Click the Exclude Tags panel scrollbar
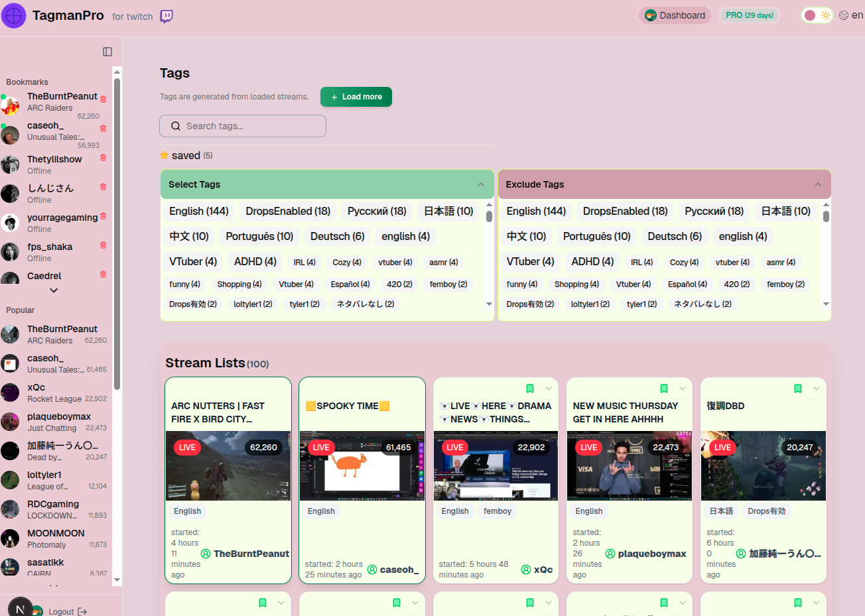 click(826, 216)
